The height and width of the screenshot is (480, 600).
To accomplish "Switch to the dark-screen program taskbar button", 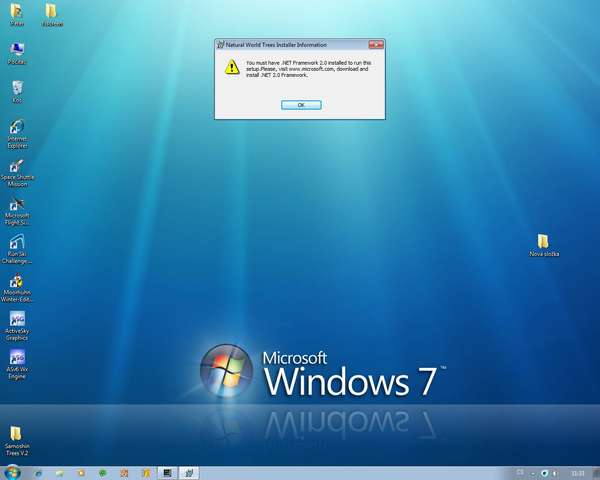I will click(167, 473).
